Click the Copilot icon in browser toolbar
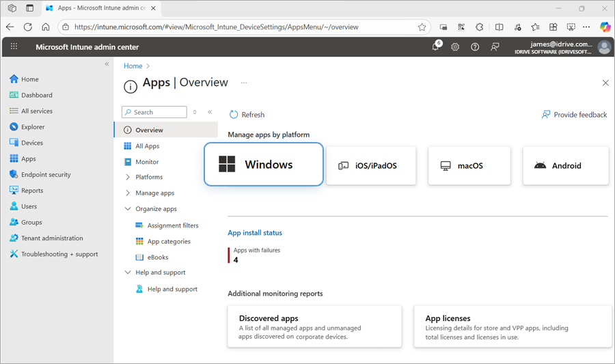Screen dimensions: 615x364 tap(605, 27)
